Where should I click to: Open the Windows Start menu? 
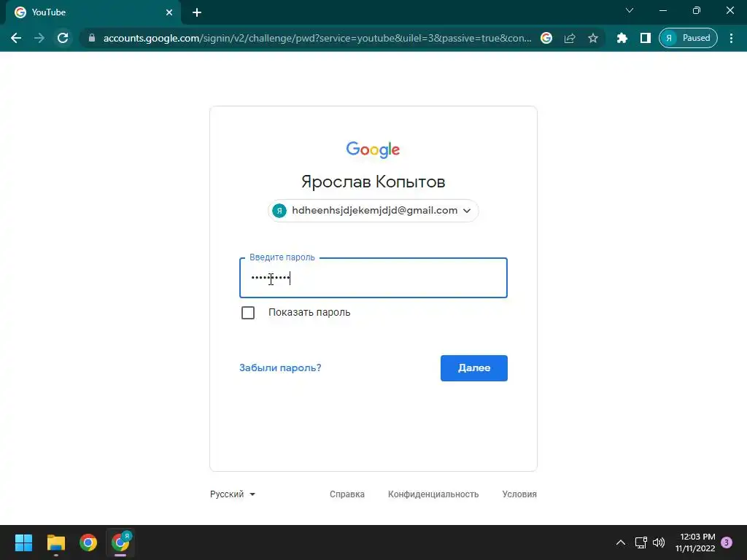pos(23,542)
